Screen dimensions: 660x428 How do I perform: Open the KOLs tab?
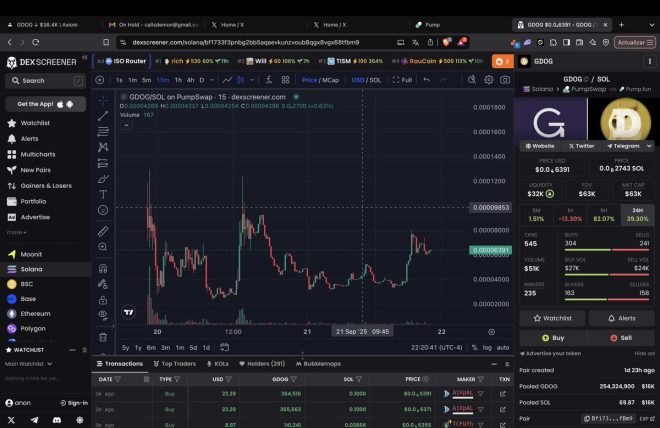coord(218,364)
